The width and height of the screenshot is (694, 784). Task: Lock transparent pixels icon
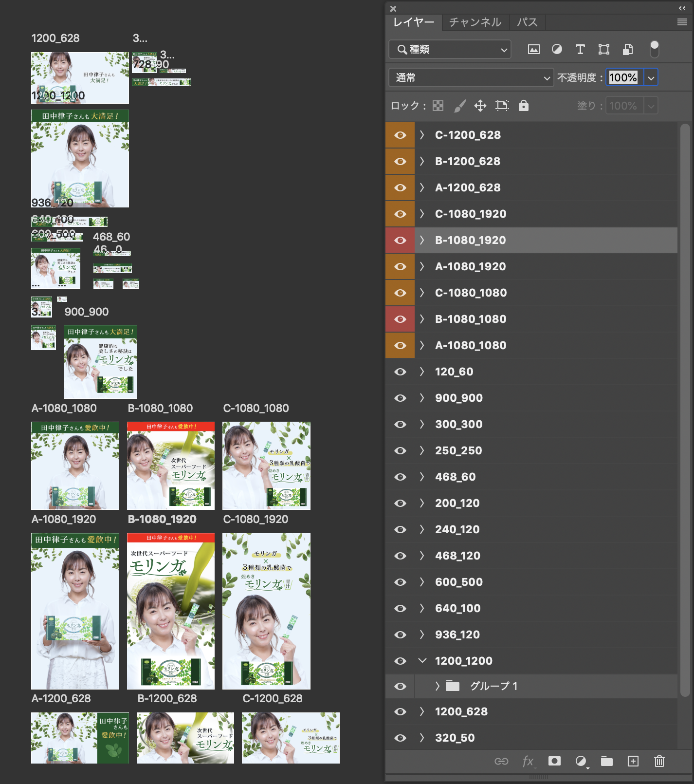pos(438,106)
